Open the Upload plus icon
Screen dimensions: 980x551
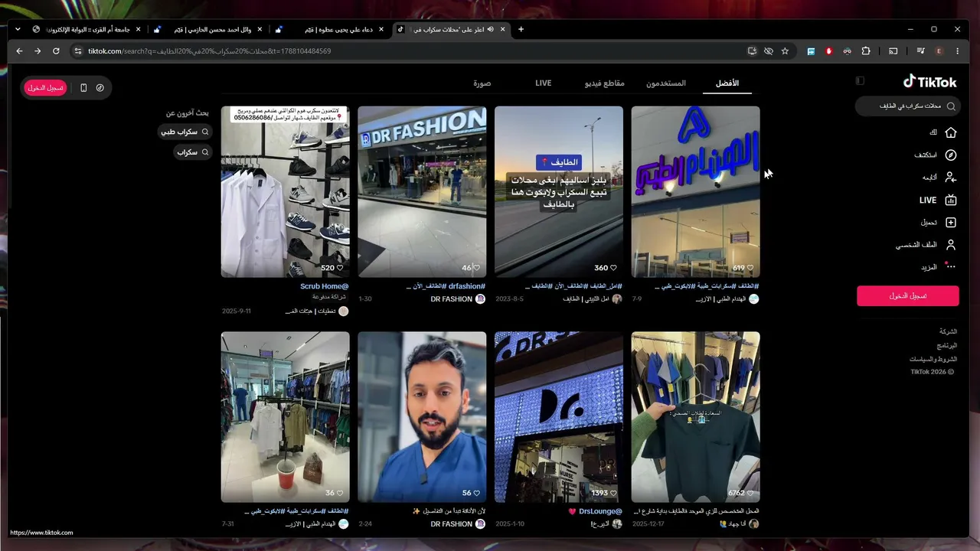[951, 222]
